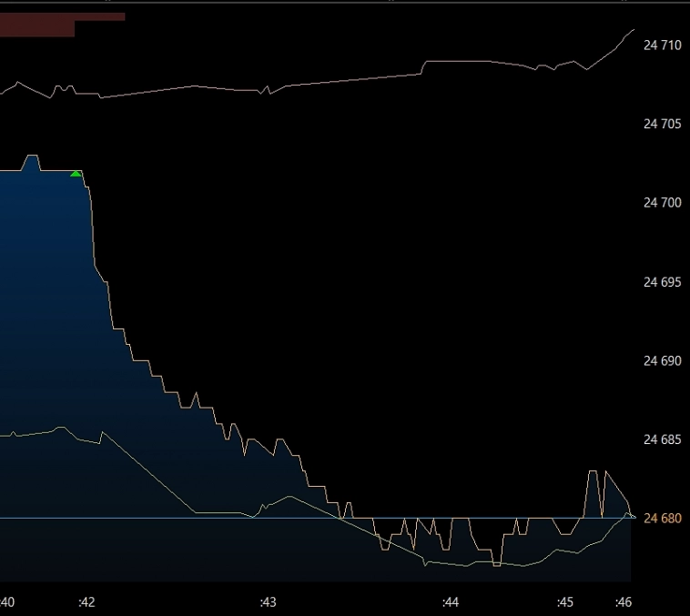Select the :46 time axis label

point(624,602)
